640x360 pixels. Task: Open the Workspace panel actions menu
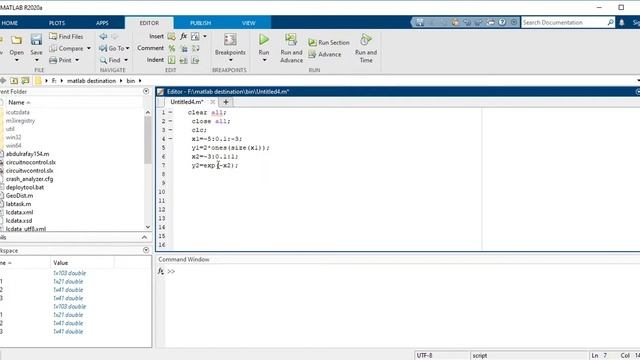point(146,250)
